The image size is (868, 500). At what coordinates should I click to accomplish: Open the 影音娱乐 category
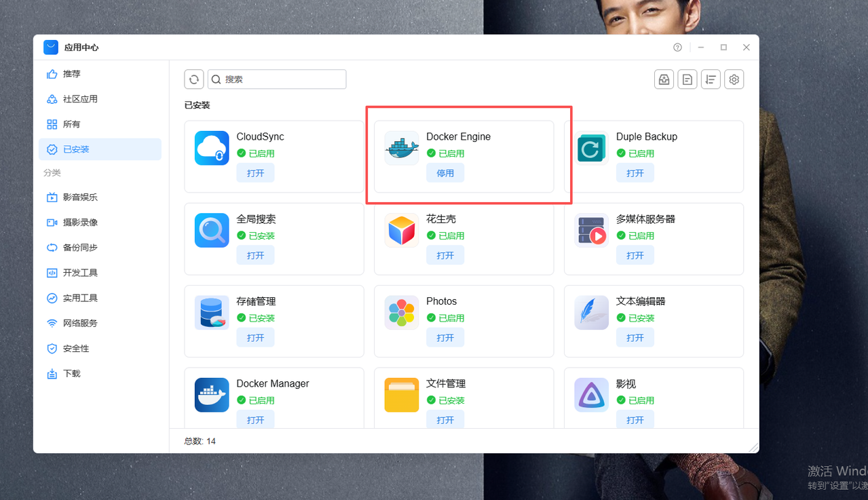pos(100,197)
